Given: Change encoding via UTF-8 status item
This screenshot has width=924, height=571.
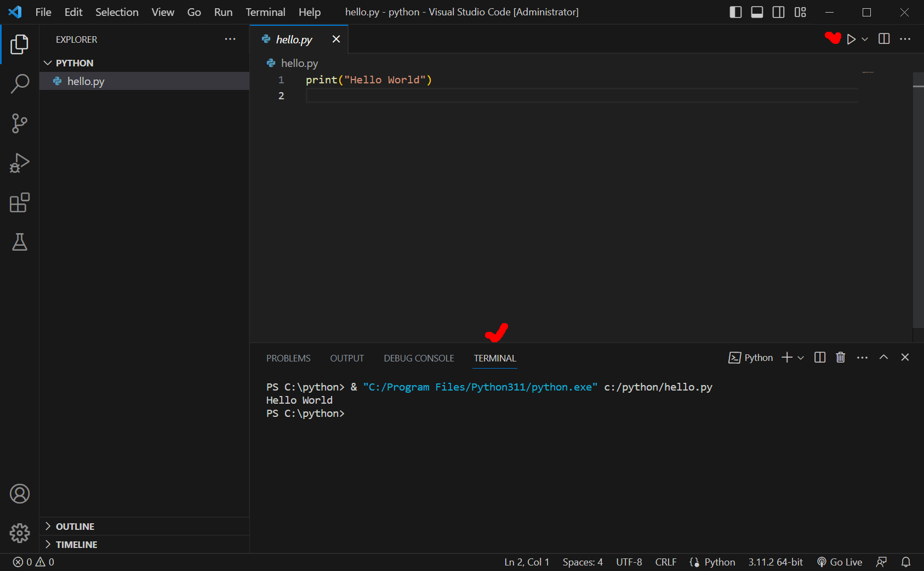Looking at the screenshot, I should click(629, 562).
